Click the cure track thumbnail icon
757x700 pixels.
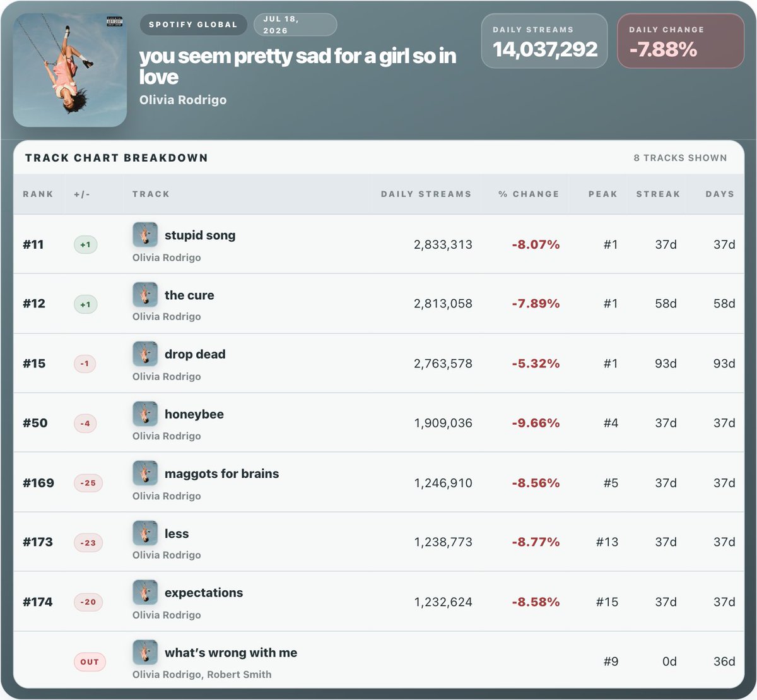[145, 295]
